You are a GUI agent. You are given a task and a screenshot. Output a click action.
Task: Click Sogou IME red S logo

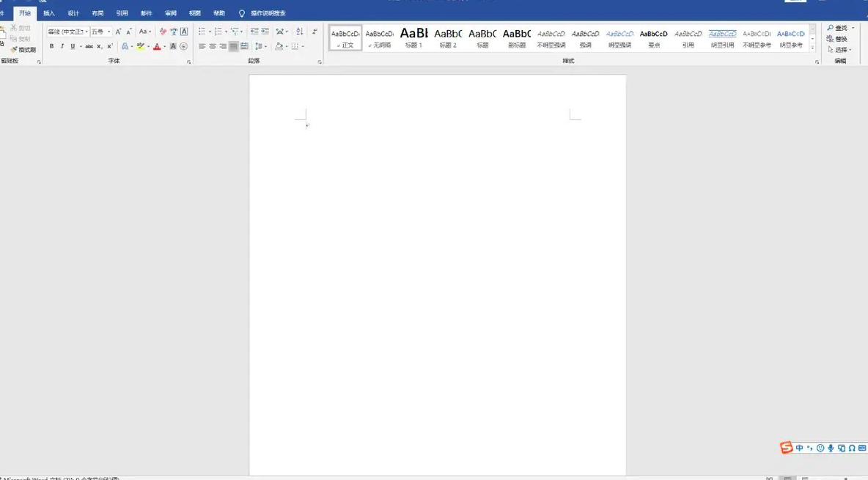pos(786,447)
